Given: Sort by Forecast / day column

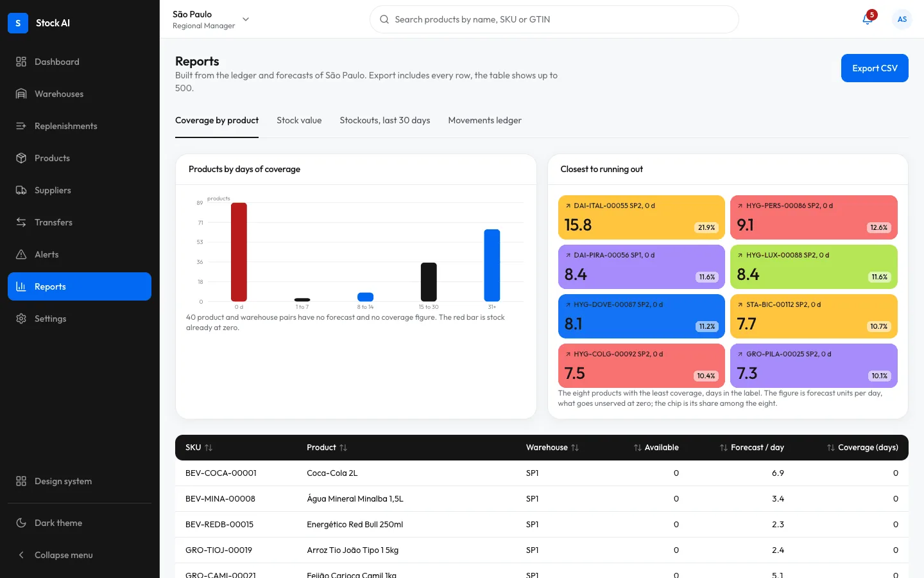Looking at the screenshot, I should coord(751,448).
